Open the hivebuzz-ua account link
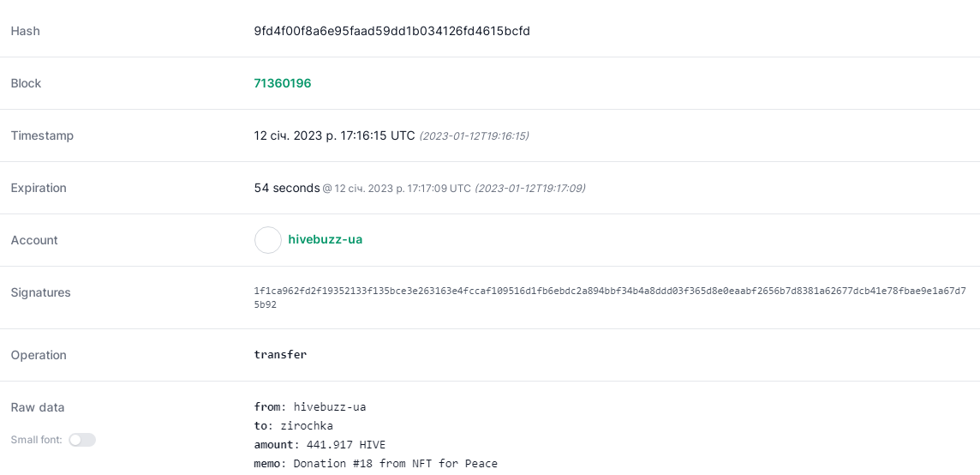 (x=325, y=240)
